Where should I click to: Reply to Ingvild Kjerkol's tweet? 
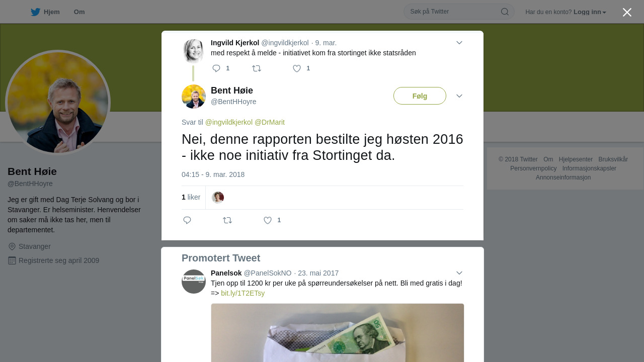[216, 68]
